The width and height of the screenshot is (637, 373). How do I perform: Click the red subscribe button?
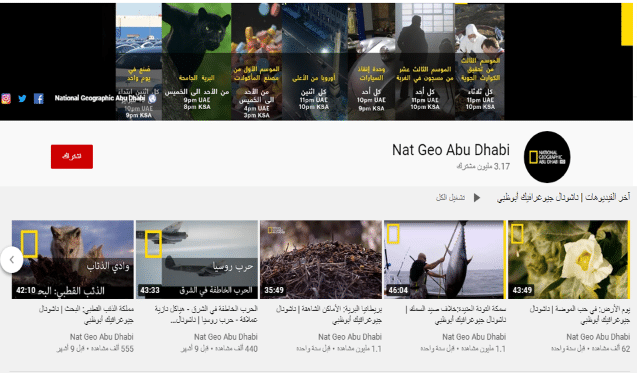click(x=72, y=156)
